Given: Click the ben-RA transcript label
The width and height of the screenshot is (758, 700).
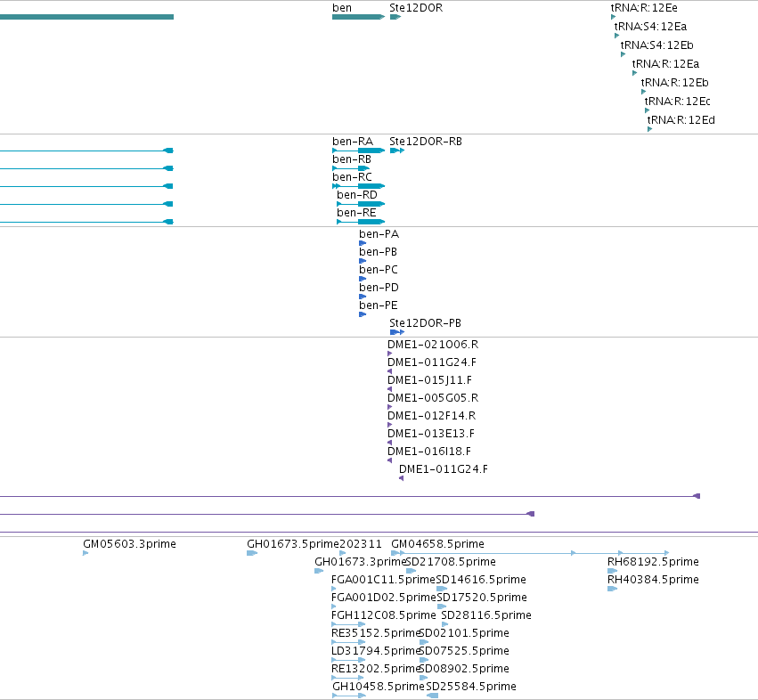Looking at the screenshot, I should click(353, 142).
